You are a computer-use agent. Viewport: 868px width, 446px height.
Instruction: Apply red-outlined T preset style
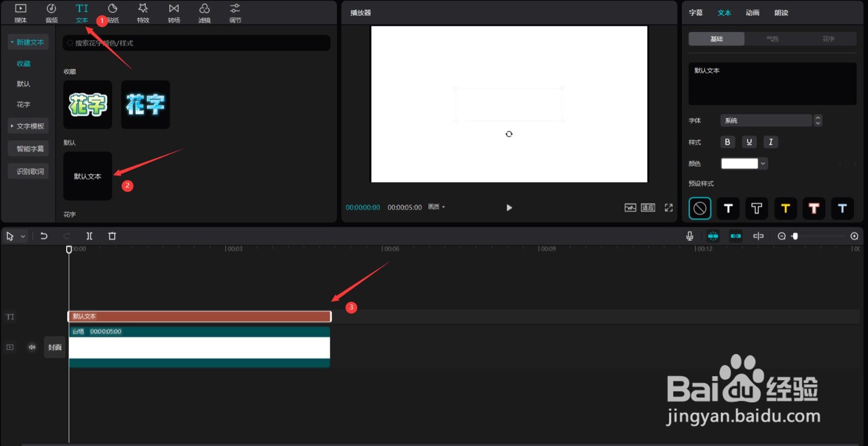(814, 208)
